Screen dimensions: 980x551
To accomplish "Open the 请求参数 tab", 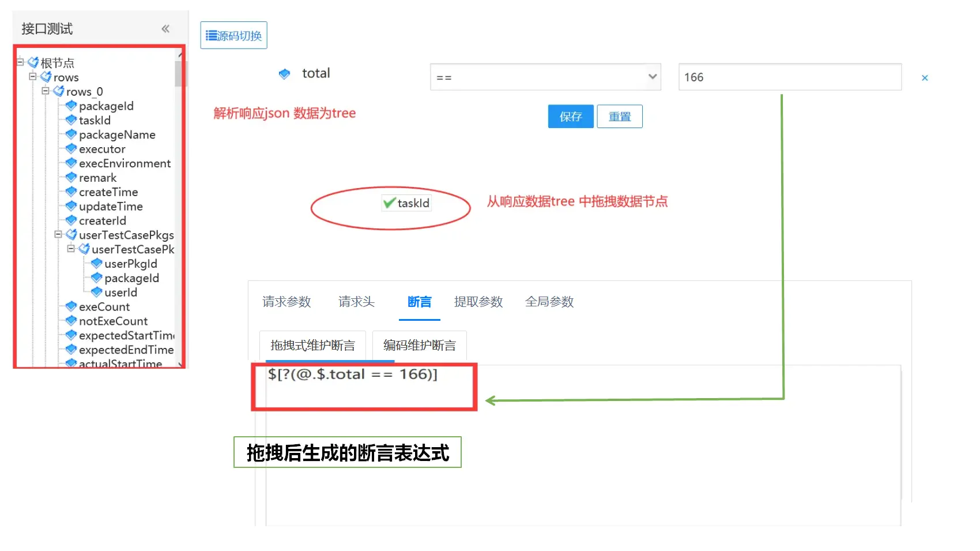I will click(287, 302).
